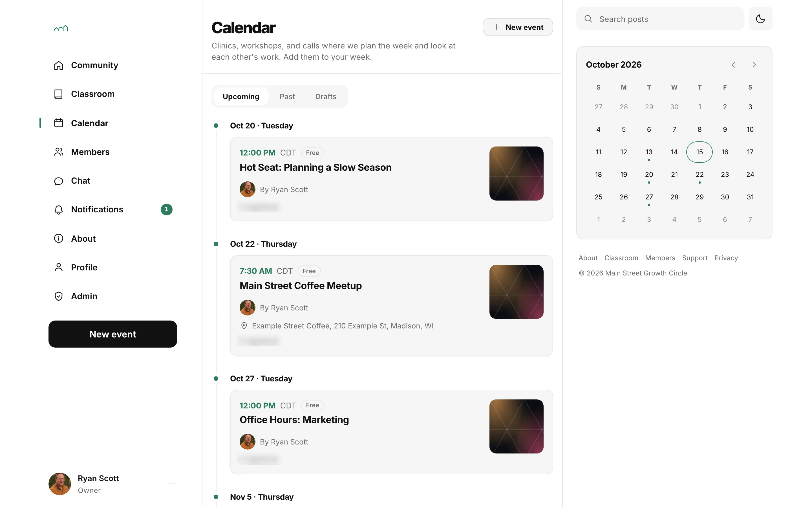Viewport: 812px width, 507px height.
Task: Open Profile via the person icon
Action: 58,267
